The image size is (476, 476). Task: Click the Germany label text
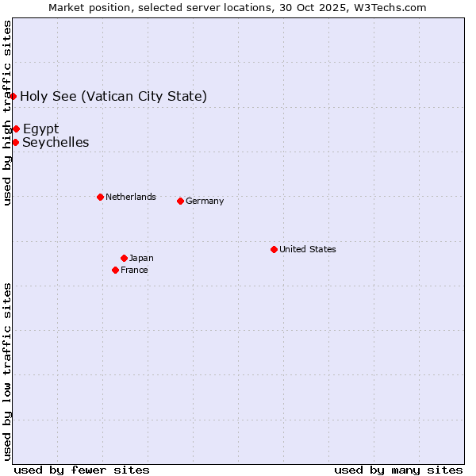point(205,202)
